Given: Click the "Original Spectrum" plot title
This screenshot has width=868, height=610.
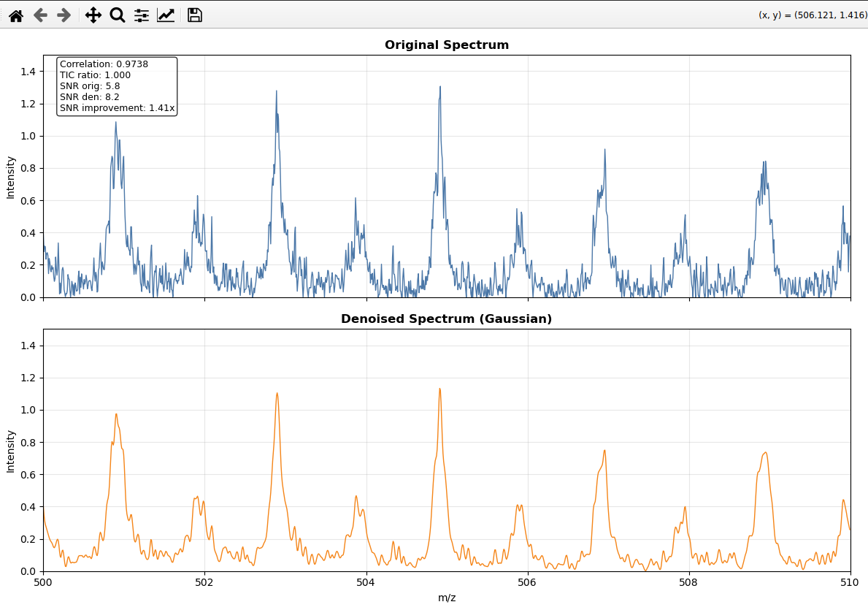Looking at the screenshot, I should coord(446,45).
